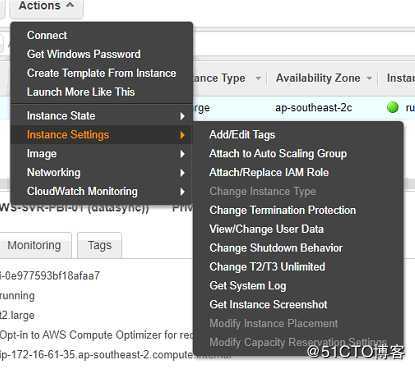Image resolution: width=415 pixels, height=369 pixels.
Task: Click instance ID i-0e977593bf18afaa7
Action: (x=50, y=276)
